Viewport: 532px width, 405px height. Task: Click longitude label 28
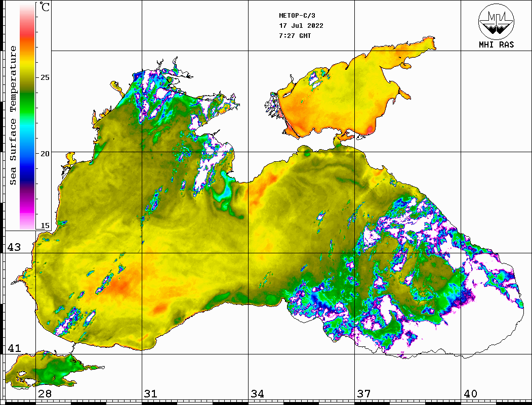coord(45,393)
